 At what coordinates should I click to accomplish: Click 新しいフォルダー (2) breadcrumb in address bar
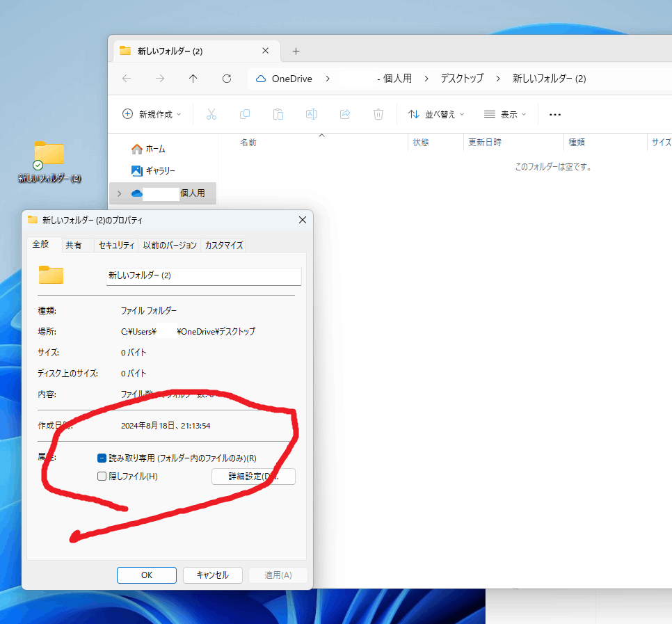coord(550,79)
